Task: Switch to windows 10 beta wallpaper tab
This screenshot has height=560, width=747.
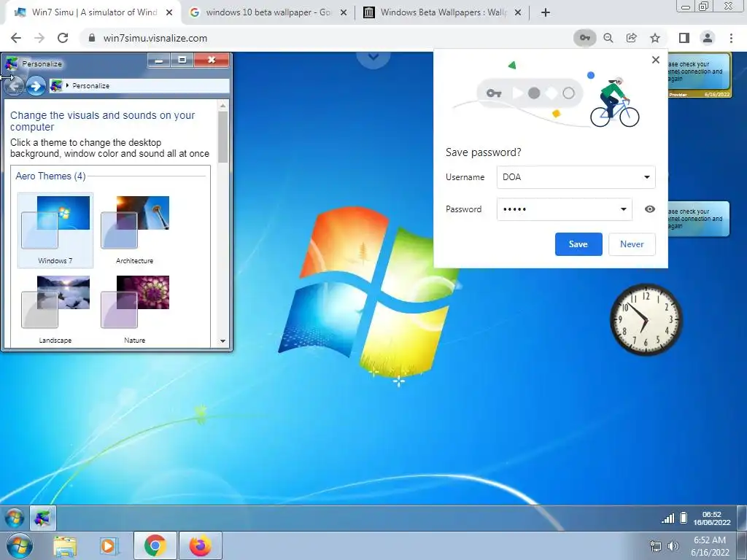Action: point(267,12)
